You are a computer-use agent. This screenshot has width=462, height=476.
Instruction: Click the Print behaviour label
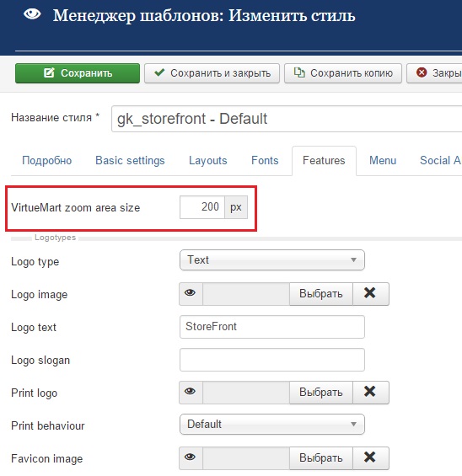click(48, 425)
